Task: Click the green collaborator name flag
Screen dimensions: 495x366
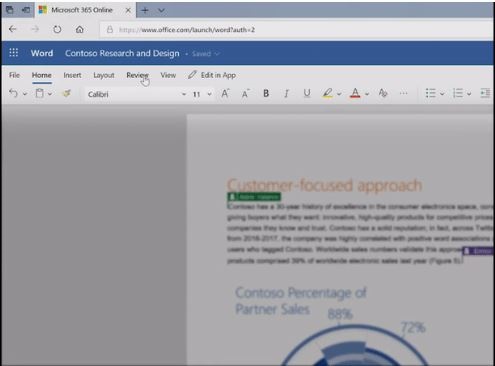Action: tap(254, 197)
